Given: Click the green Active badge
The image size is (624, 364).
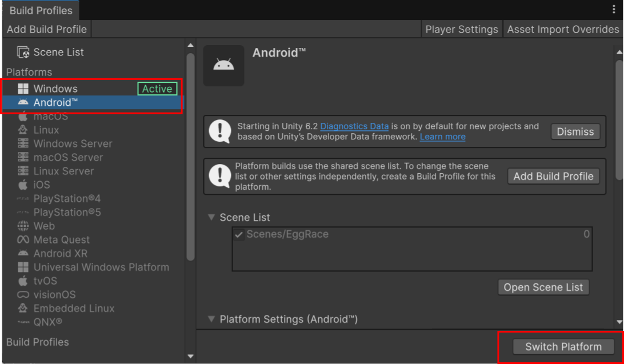Looking at the screenshot, I should click(x=157, y=89).
